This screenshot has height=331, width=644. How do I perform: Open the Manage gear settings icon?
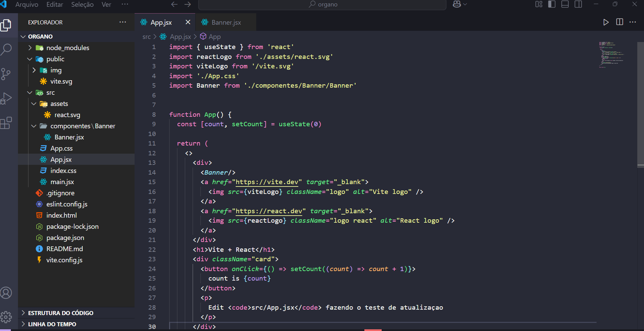coord(6,317)
